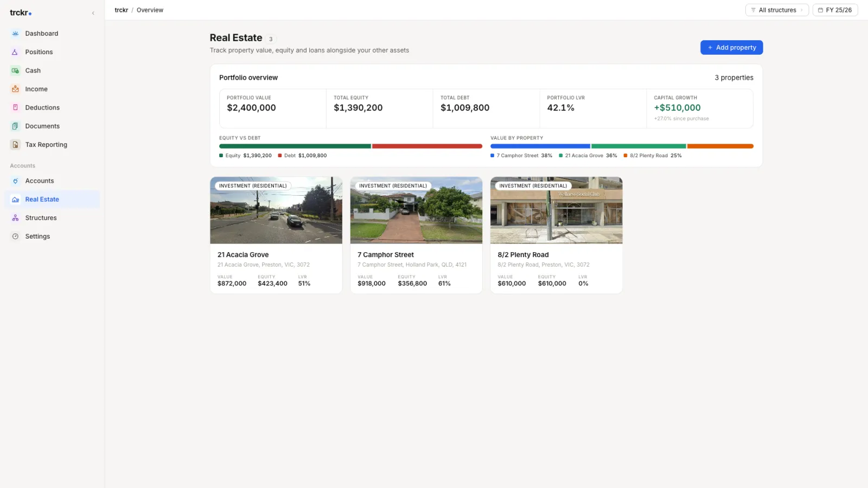Click the Structures icon in sidebar

coord(15,218)
